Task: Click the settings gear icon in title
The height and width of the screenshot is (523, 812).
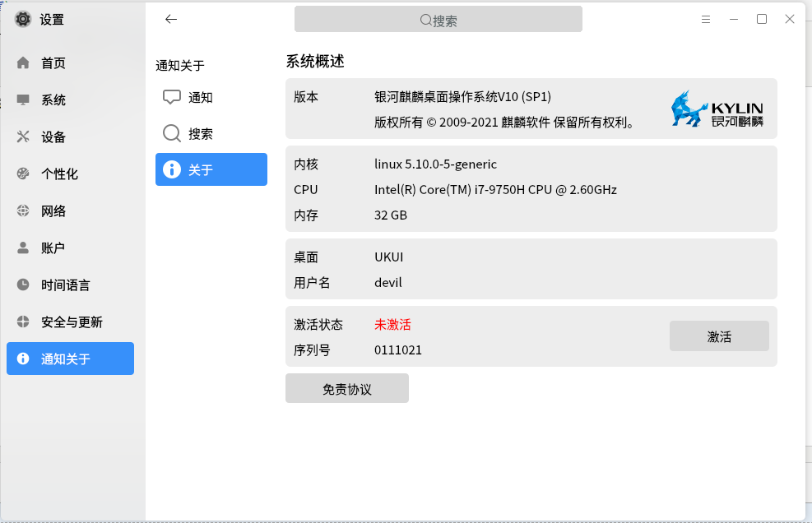Action: (x=23, y=19)
